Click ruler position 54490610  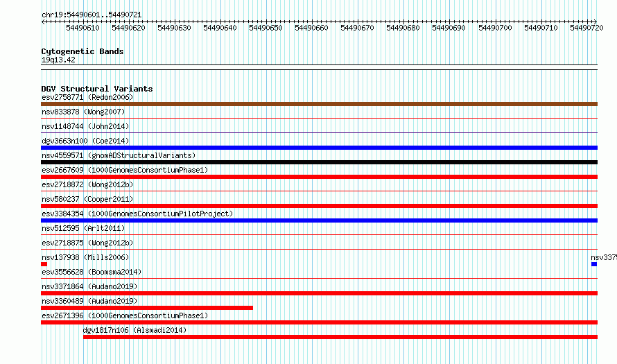[82, 28]
